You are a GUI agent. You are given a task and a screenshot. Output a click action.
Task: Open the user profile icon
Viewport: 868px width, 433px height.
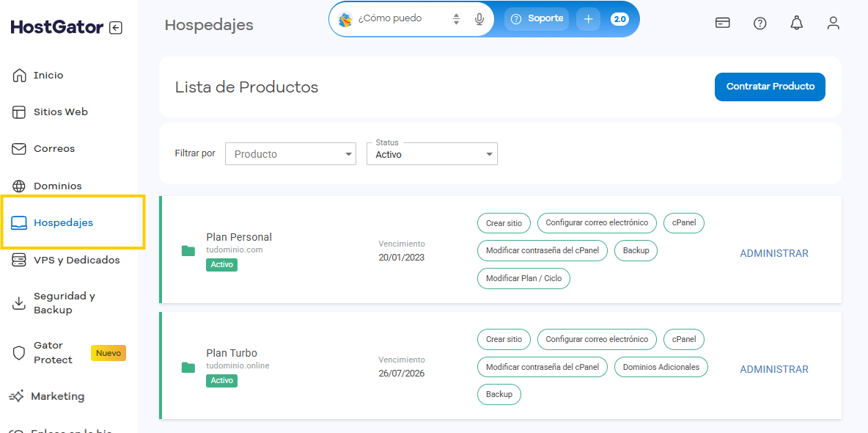[833, 23]
